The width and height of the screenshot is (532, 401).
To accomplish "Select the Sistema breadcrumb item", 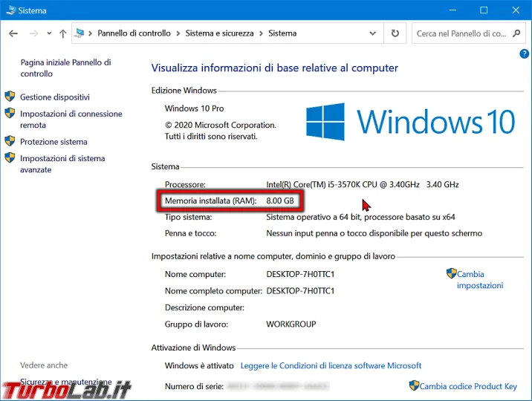I will (x=282, y=33).
